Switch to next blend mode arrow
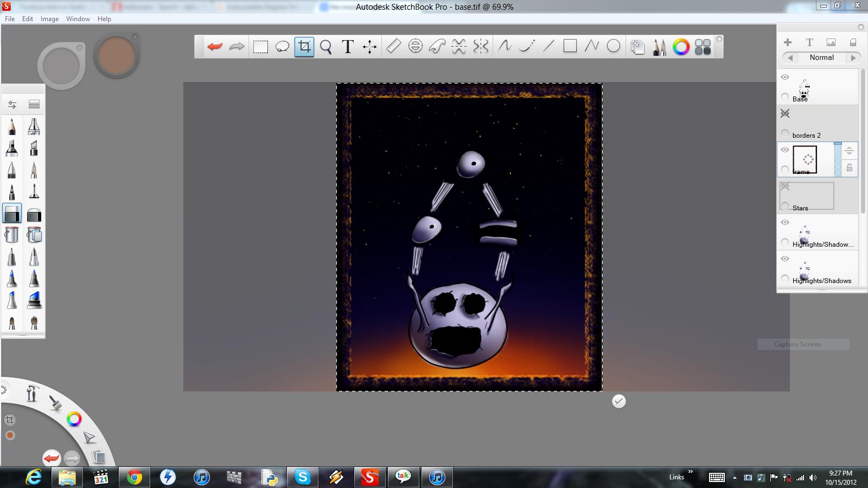Screen dimensions: 868x488 coord(853,57)
